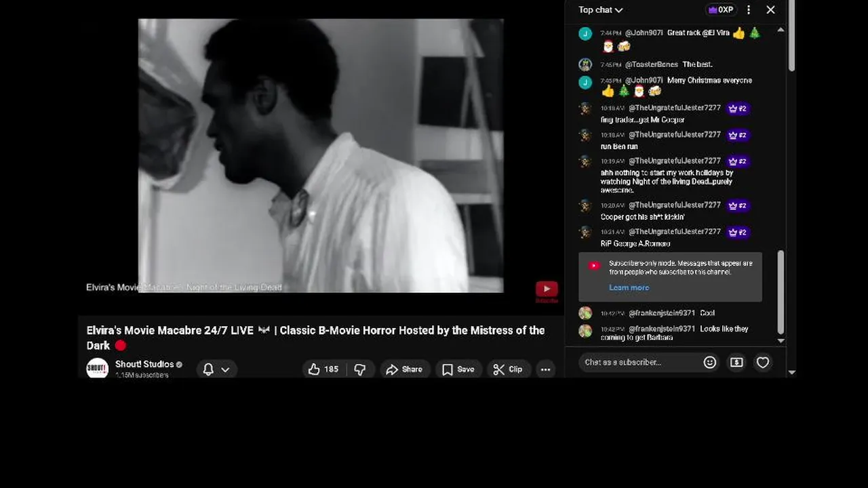
Task: Open more actions menu below video
Action: pyautogui.click(x=545, y=369)
